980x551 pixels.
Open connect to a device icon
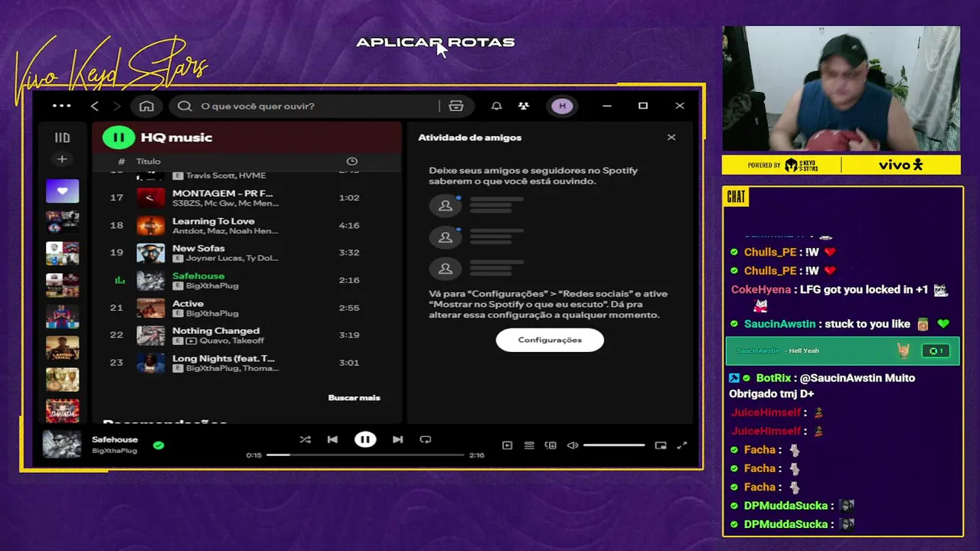[550, 445]
